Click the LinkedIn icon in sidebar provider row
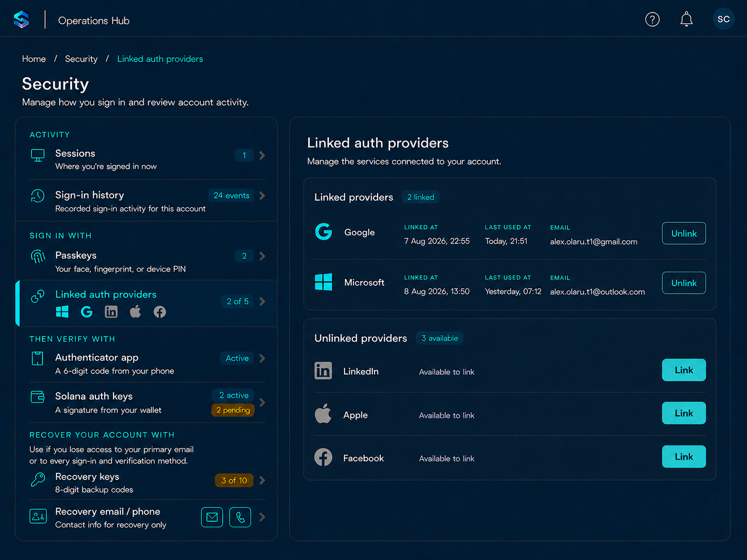This screenshot has height=560, width=747. [111, 311]
